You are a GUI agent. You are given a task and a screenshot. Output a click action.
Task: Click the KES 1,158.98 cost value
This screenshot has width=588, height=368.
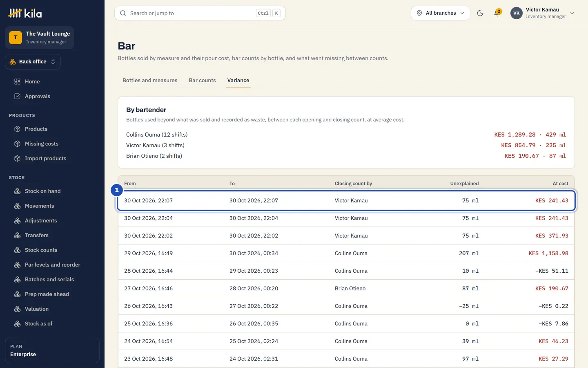click(x=548, y=253)
